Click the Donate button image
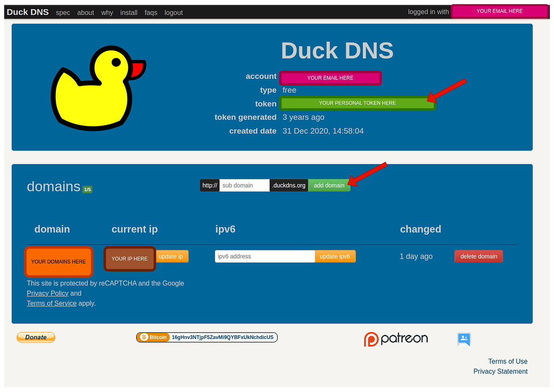The height and width of the screenshot is (392, 554). coord(36,337)
